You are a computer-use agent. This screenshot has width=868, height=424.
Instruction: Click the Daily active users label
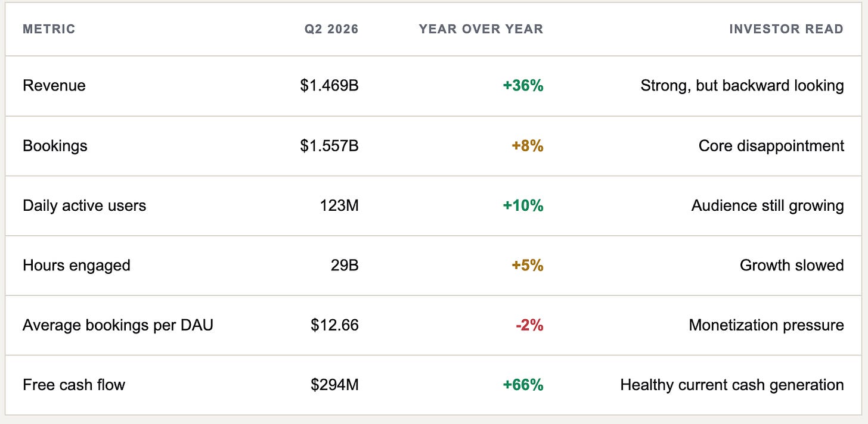tap(84, 205)
